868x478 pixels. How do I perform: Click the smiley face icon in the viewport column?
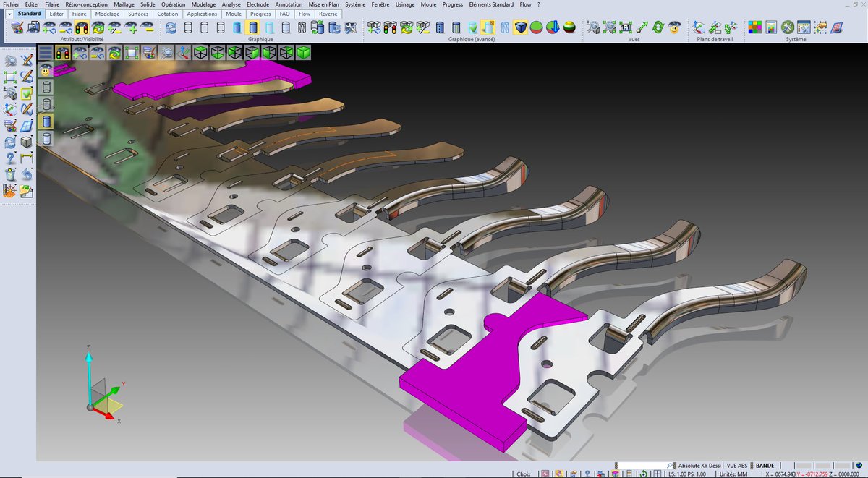[x=46, y=69]
